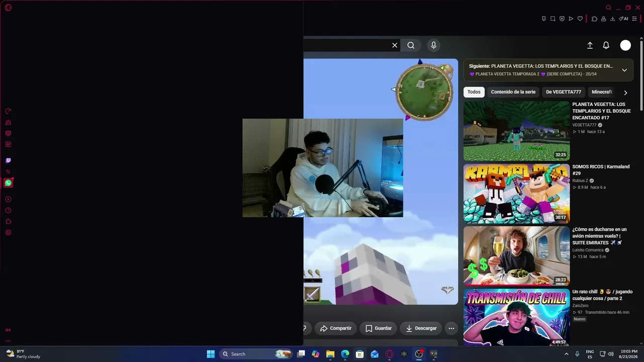Visit the Luisito Comunica channel name
Screen dimensions: 644x362
588,250
